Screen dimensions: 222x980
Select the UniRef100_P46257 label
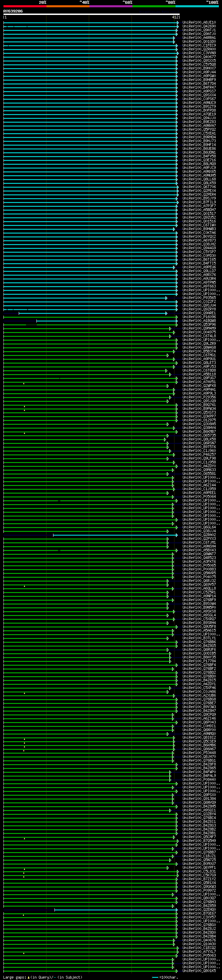coord(199,455)
